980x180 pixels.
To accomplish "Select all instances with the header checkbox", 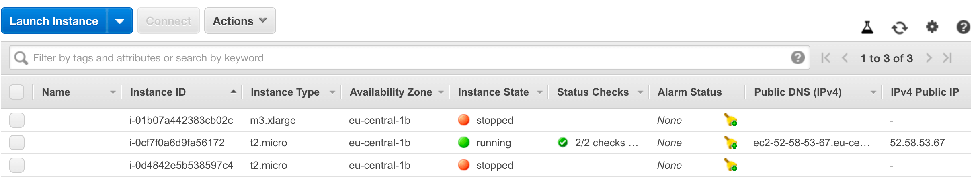I will point(16,92).
